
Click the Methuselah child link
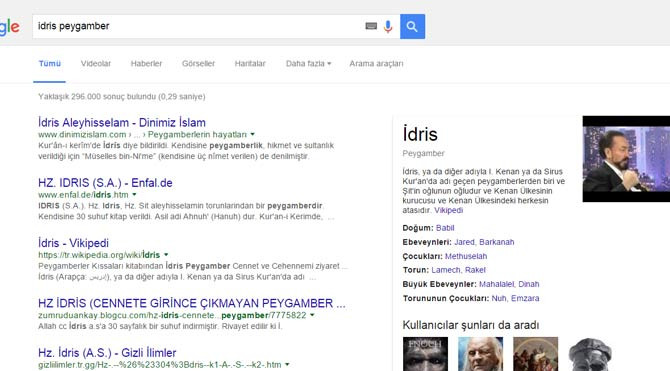click(x=466, y=256)
